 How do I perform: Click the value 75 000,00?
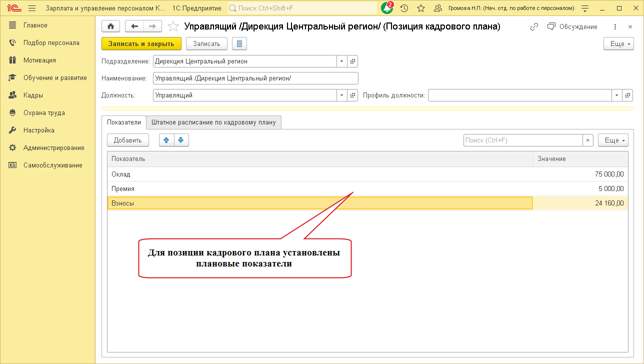pos(609,174)
